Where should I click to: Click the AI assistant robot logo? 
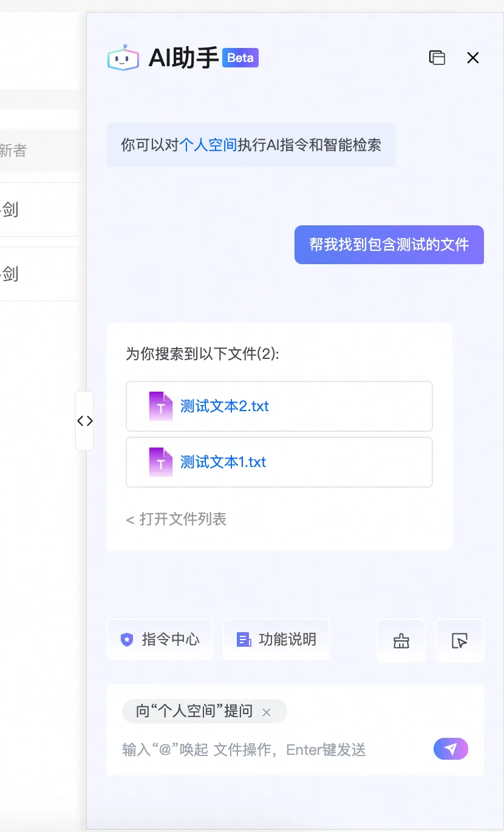(x=123, y=58)
